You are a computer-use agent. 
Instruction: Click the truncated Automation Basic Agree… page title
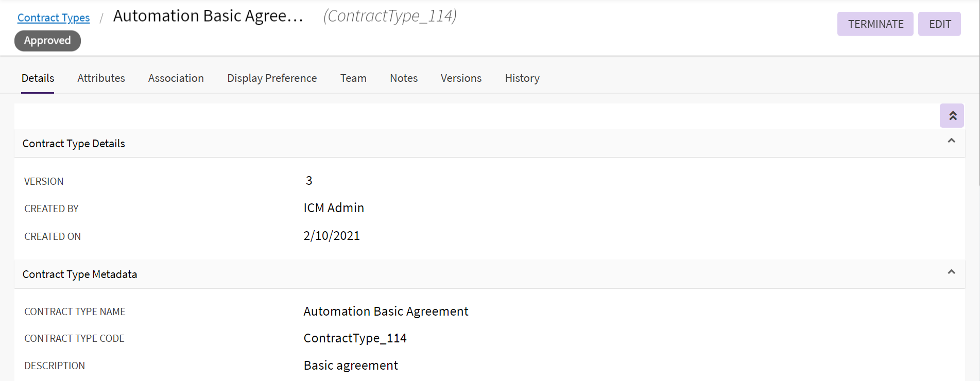click(208, 16)
